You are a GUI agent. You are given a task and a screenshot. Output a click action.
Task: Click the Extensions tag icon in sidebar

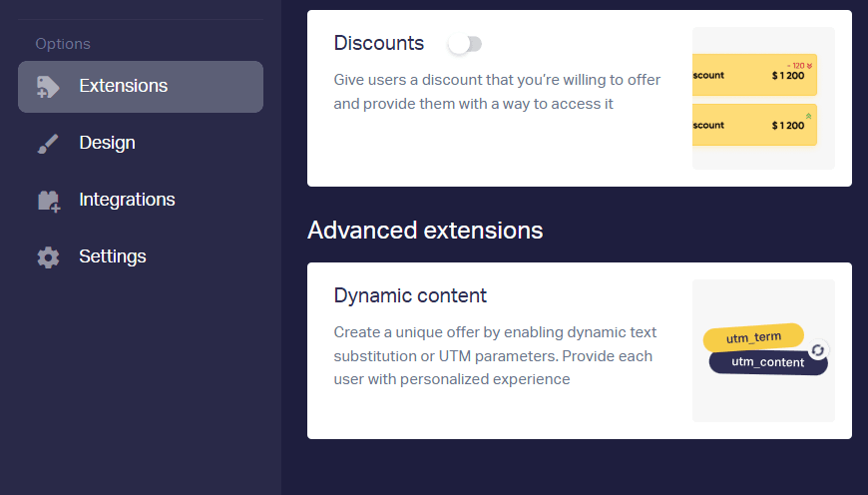[48, 87]
